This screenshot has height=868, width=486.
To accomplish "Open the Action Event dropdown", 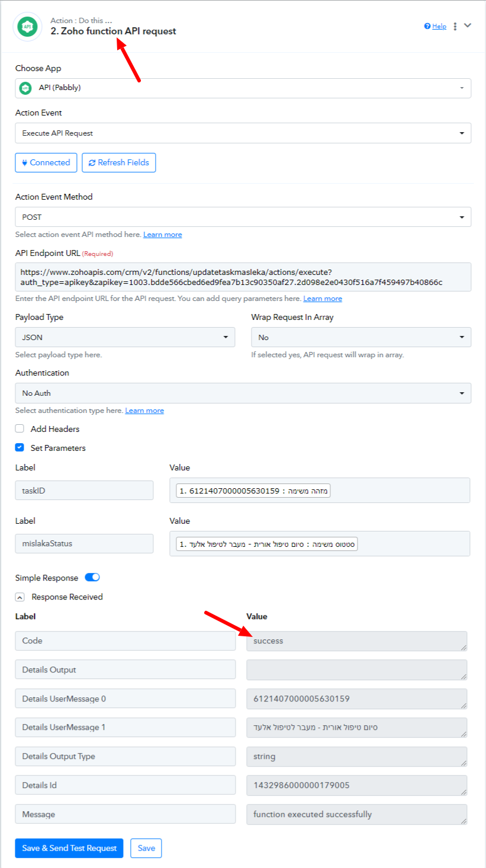I will (x=243, y=133).
